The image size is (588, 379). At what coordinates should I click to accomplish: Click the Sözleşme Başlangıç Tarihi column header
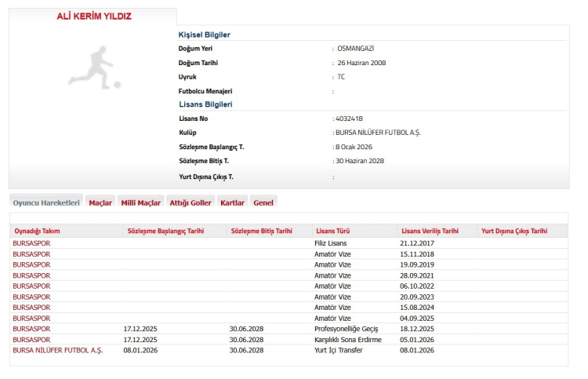point(165,231)
